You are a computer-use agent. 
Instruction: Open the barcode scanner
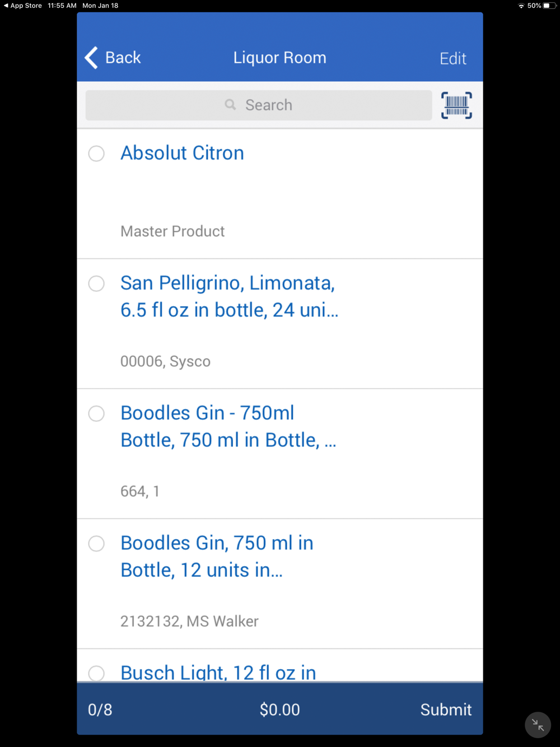point(456,105)
